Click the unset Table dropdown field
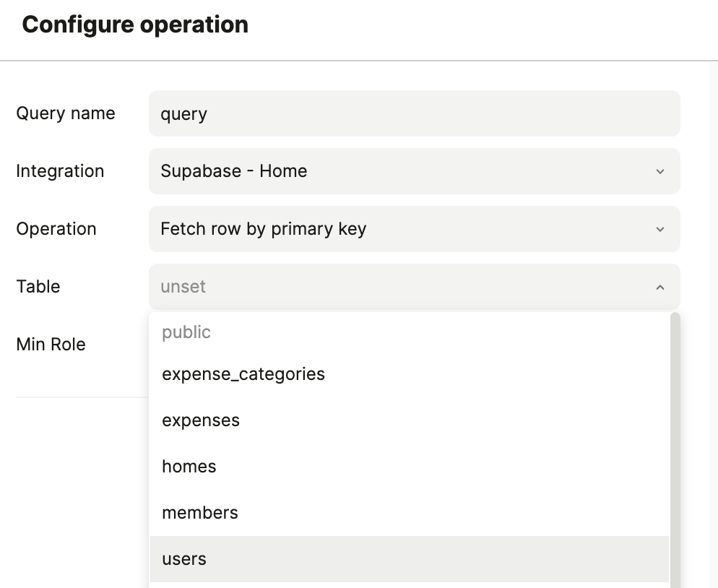This screenshot has width=718, height=588. coord(405,287)
